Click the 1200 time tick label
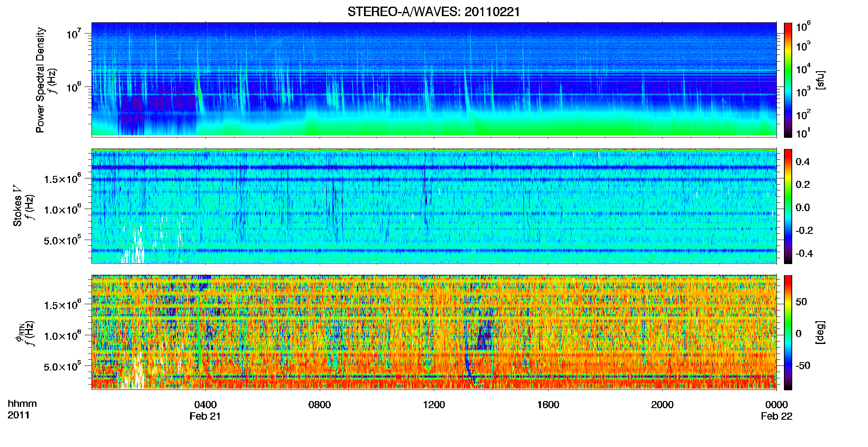Screen dimensions: 868x447 [x=434, y=404]
